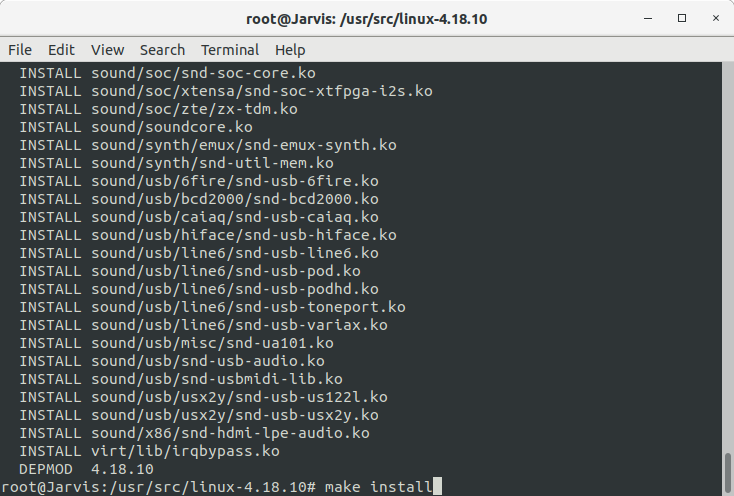Click the snd-usb-pod.ko line
Viewport: 734px width, 496px height.
tap(190, 271)
